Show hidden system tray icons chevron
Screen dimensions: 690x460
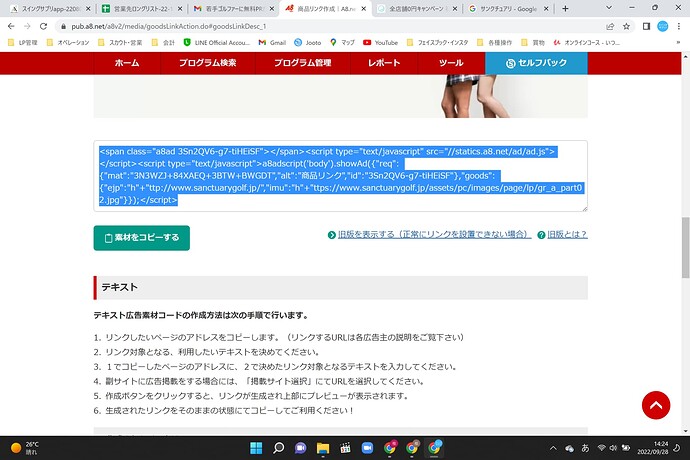tap(553, 448)
